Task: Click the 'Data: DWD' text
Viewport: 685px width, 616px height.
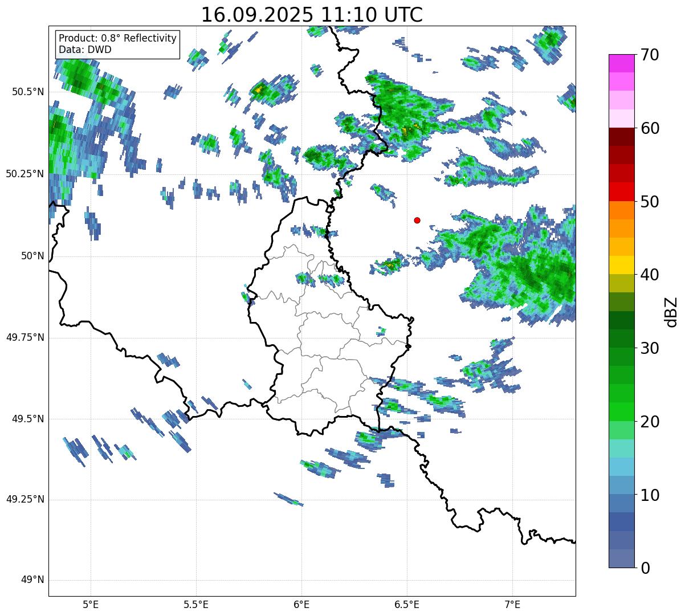Action: click(x=85, y=50)
